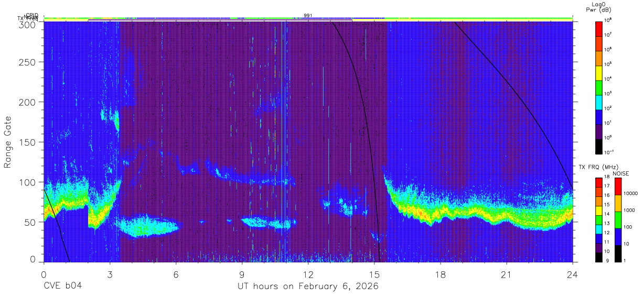Click the '991' CPID value above plot
The height and width of the screenshot is (297, 644).
point(308,16)
